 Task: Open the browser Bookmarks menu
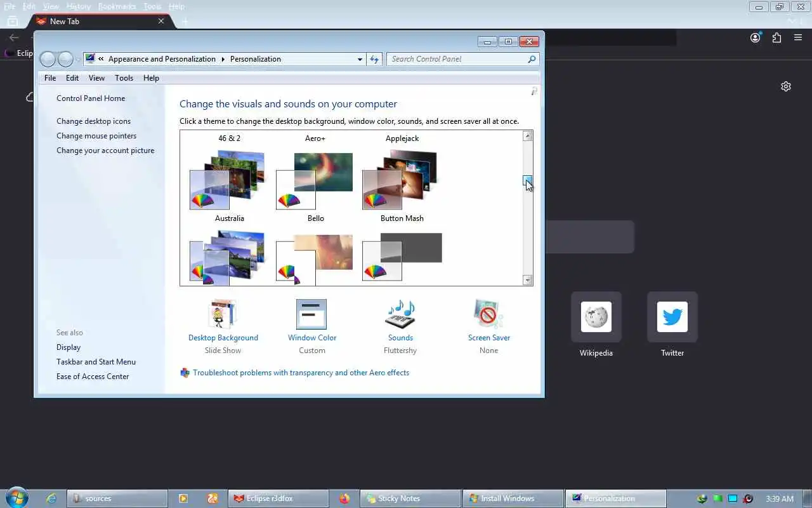(x=117, y=6)
